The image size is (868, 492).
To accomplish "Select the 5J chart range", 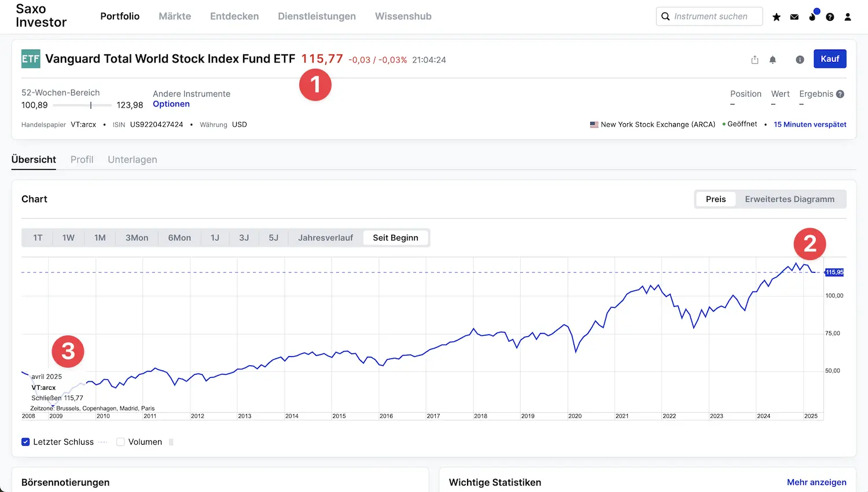I will click(x=274, y=238).
